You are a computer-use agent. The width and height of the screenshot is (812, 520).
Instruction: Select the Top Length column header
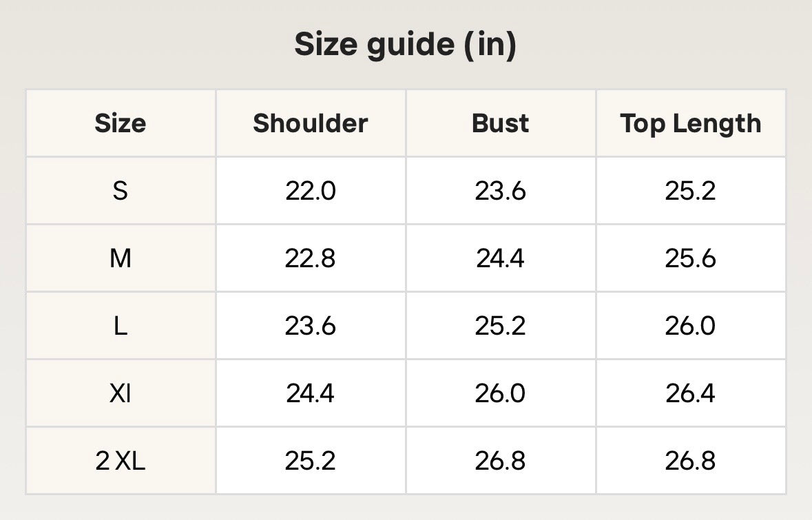(690, 124)
